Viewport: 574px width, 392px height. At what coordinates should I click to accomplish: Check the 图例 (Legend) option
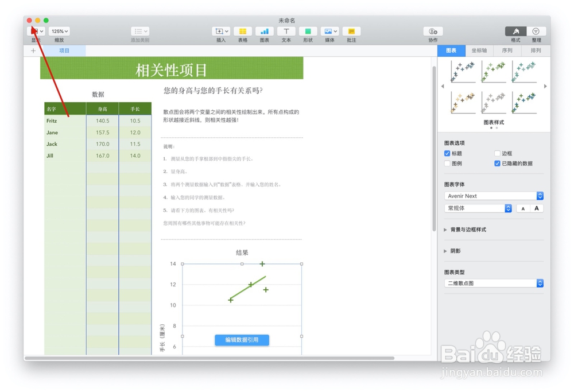click(447, 164)
